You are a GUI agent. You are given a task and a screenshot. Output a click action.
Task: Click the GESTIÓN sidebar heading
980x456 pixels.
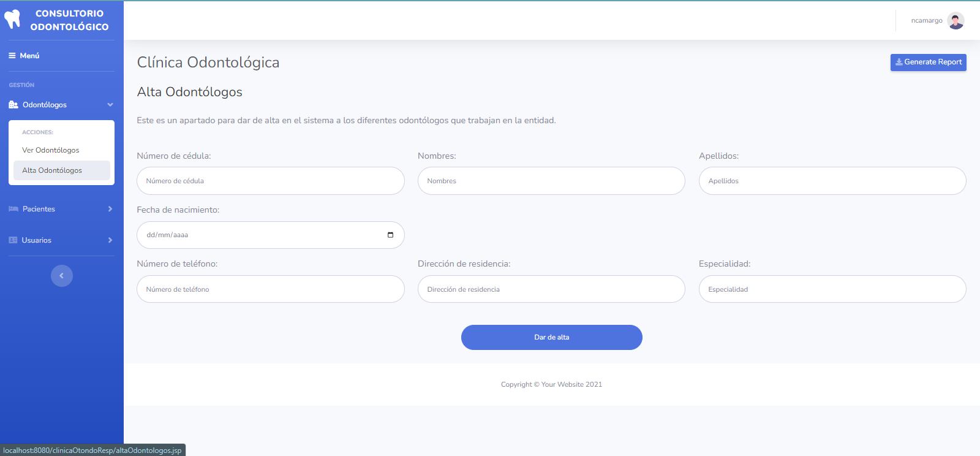[21, 85]
